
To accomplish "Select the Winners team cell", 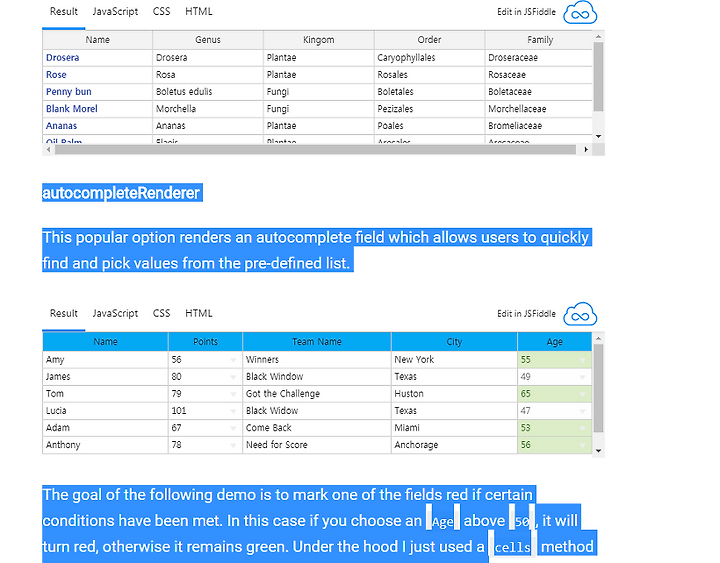I will (x=317, y=360).
